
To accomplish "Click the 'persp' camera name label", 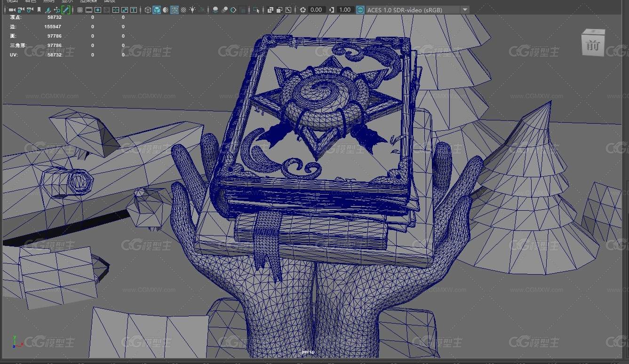I will (308, 352).
